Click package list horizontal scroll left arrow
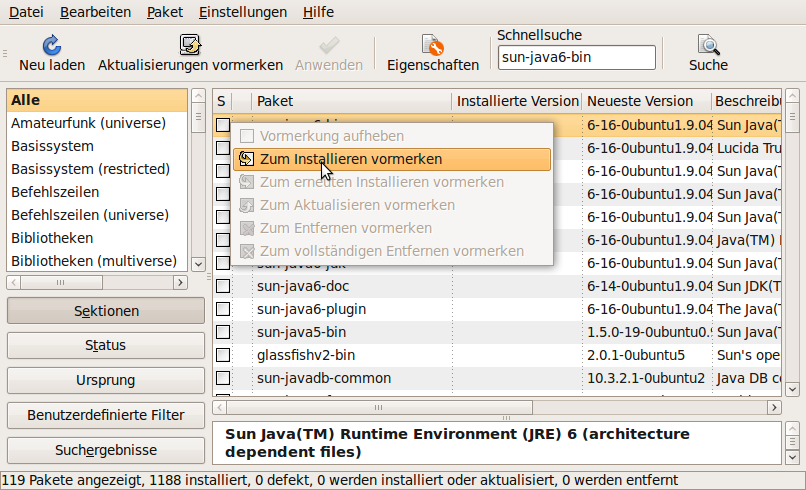The height and width of the screenshot is (490, 806). (x=220, y=408)
